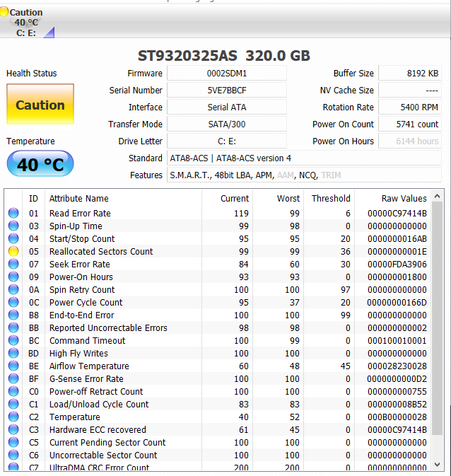Click the NV Cache Size field
This screenshot has height=476, width=451.
410,90
